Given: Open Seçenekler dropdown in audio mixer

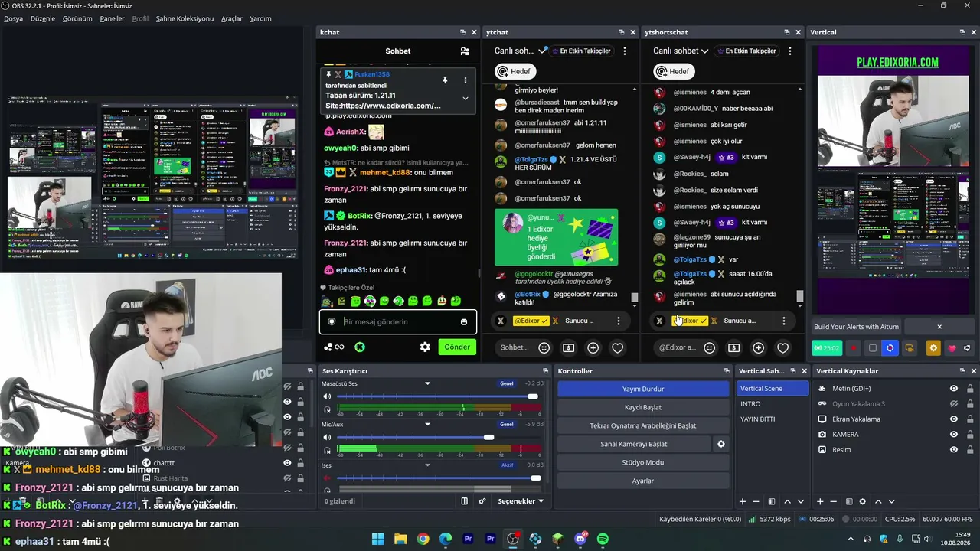Looking at the screenshot, I should click(521, 501).
